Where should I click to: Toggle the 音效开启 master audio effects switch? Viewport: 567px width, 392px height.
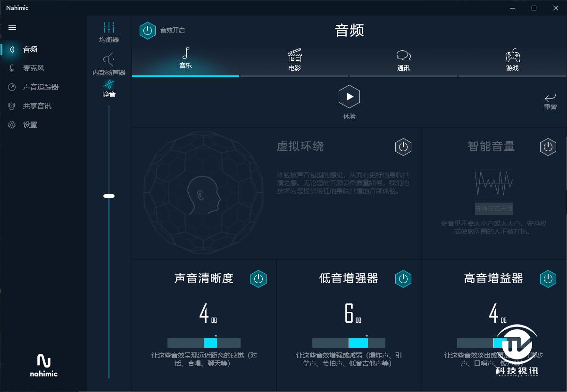(148, 30)
